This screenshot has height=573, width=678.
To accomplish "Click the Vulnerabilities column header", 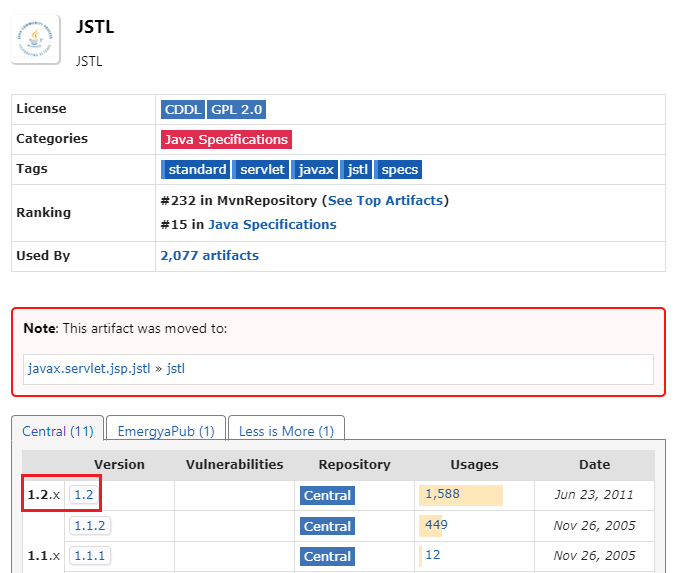I will [x=234, y=464].
